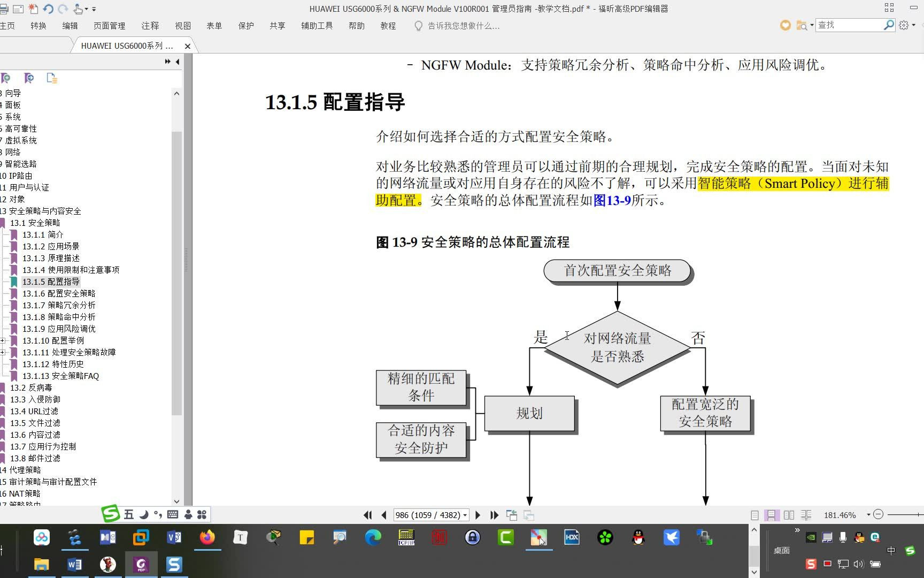924x578 pixels.
Task: Switch to the 视图 ribbon tab
Action: tap(183, 25)
